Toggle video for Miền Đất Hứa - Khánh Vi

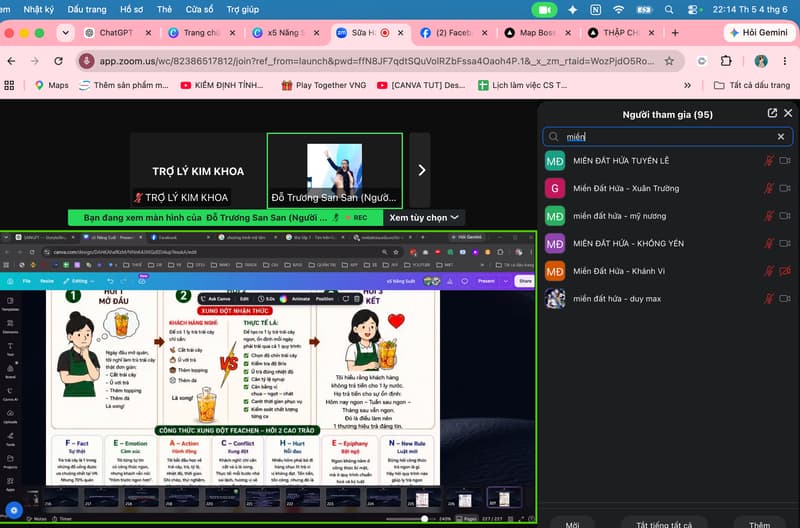point(785,271)
